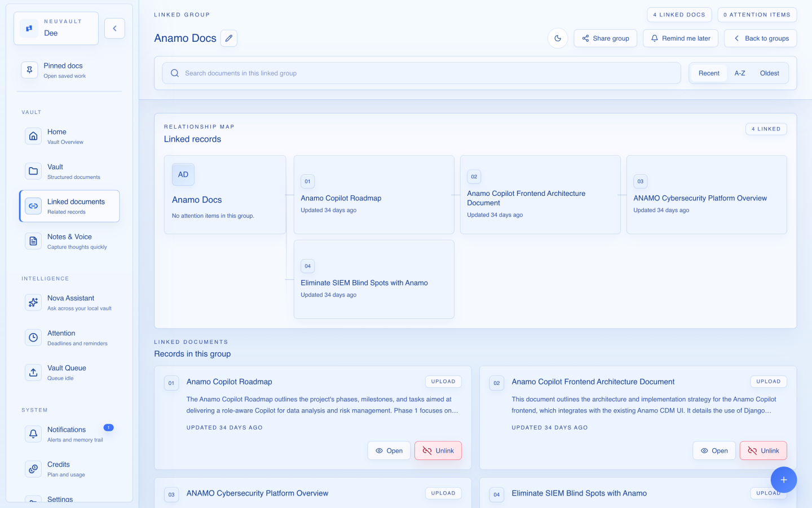Screen dimensions: 812x508
Task: Click the Linked documents link icon
Action: point(33,206)
